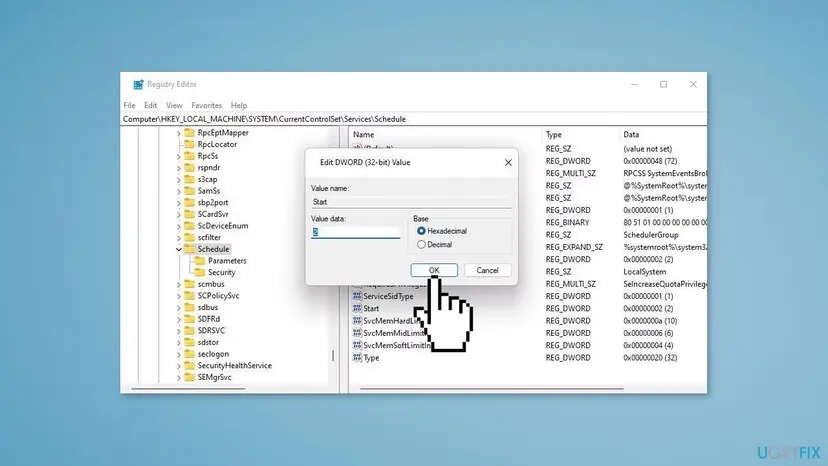The image size is (828, 466).
Task: Click the DWORD icon beside Type value
Action: 357,358
